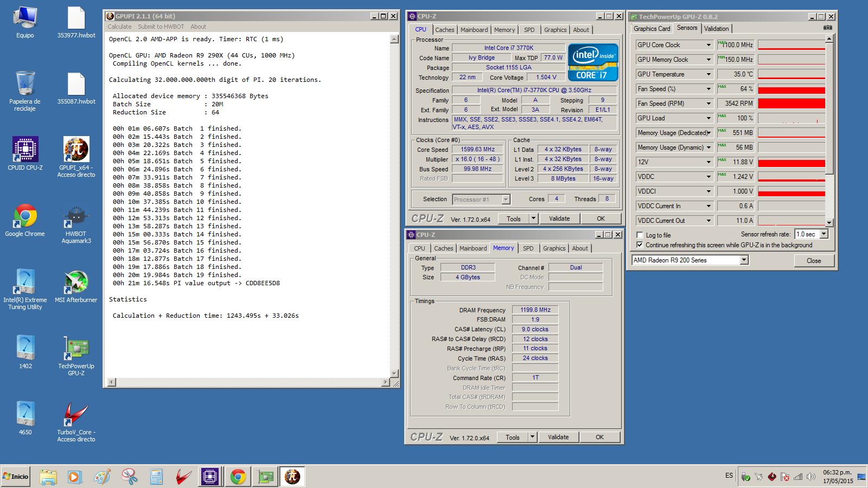Viewport: 868px width, 488px height.
Task: Launch the MSI Afterburner desktop shortcut
Action: [x=76, y=287]
